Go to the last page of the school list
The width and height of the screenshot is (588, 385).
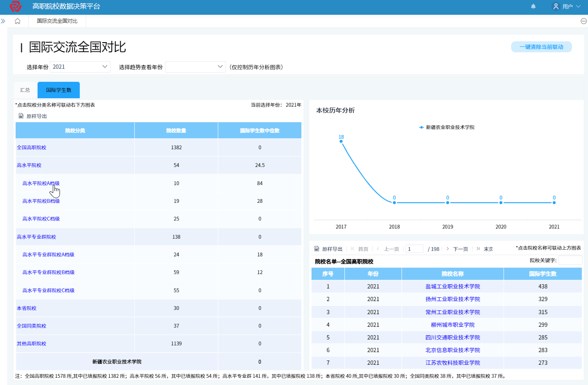tap(485, 249)
